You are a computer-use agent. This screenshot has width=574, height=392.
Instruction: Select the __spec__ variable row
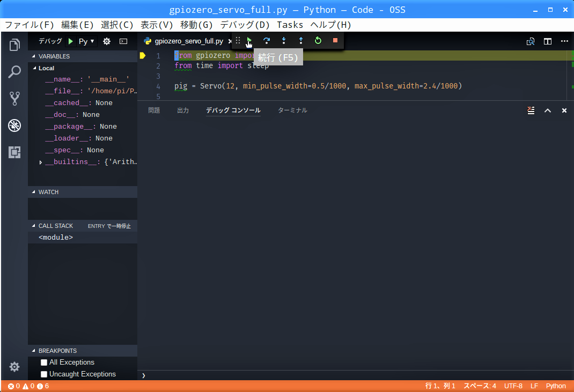[83, 150]
